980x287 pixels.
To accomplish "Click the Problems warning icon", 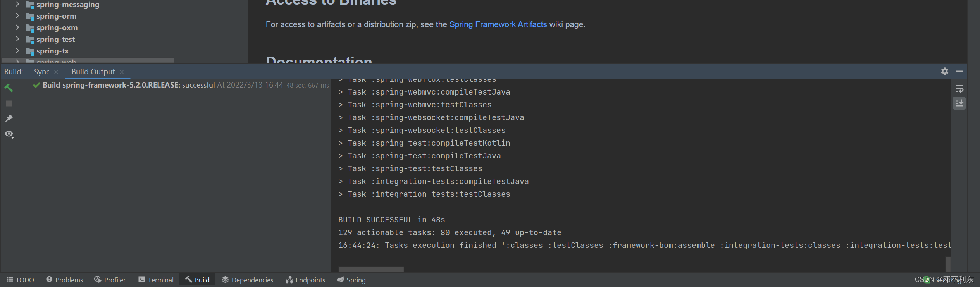I will click(x=49, y=279).
